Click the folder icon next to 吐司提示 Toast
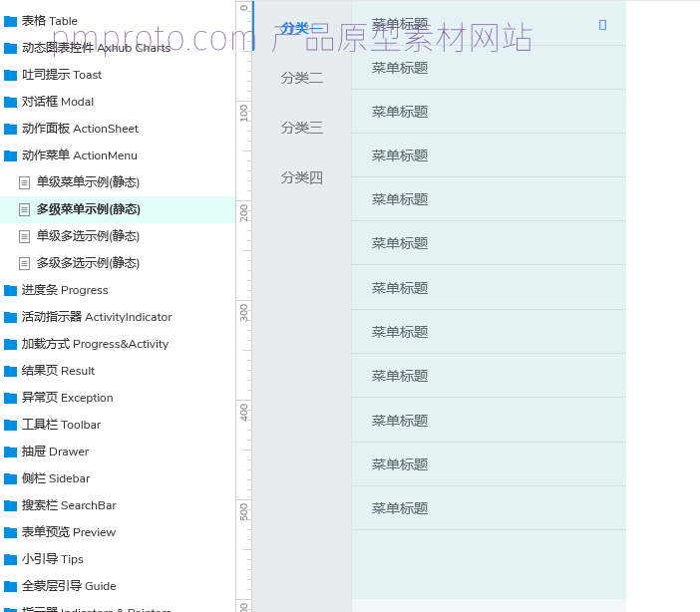 pyautogui.click(x=11, y=75)
